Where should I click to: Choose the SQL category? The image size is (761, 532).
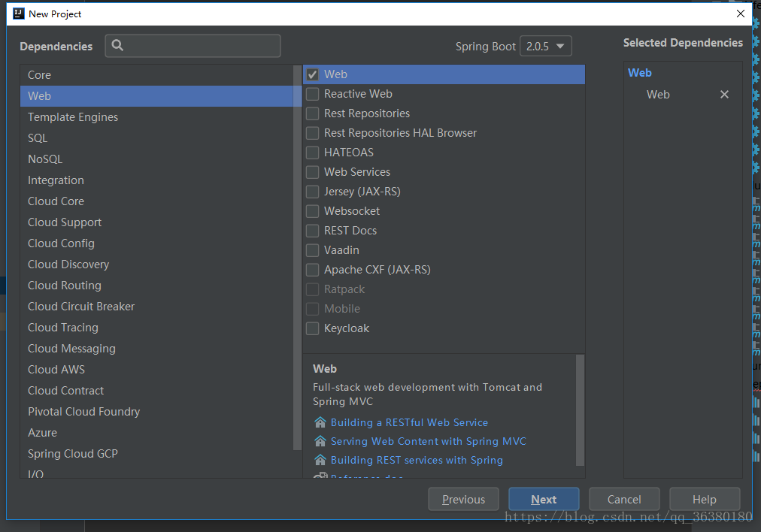[x=156, y=138]
